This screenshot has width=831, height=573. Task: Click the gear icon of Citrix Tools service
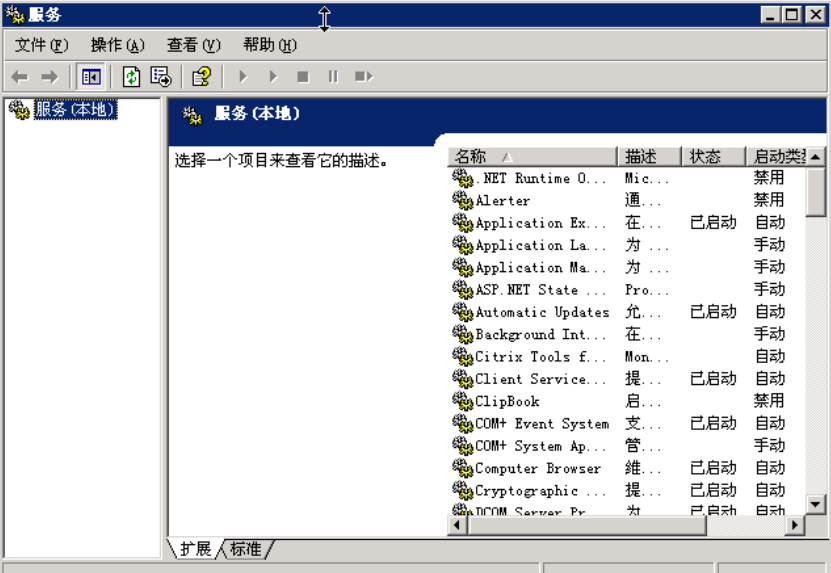(462, 357)
